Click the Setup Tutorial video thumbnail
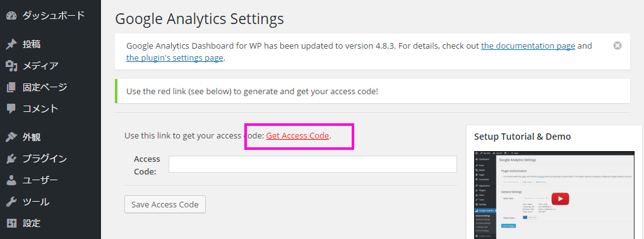644x239 pixels. click(x=554, y=195)
